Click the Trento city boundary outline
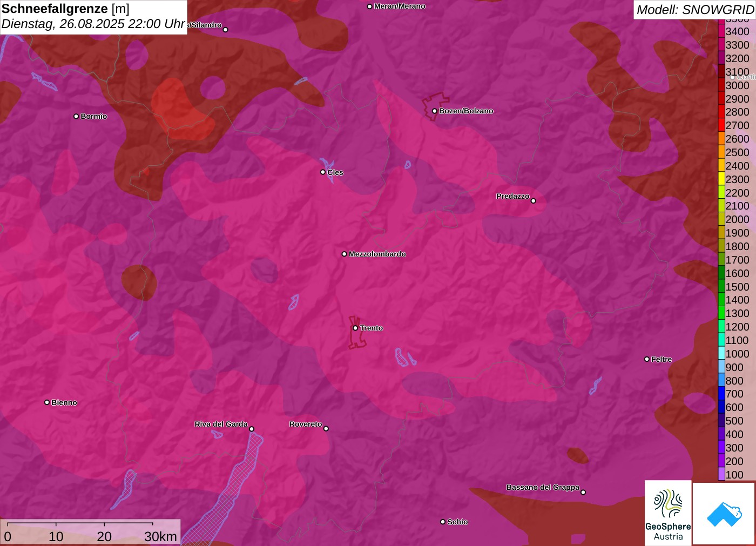756x546 pixels. click(x=357, y=333)
